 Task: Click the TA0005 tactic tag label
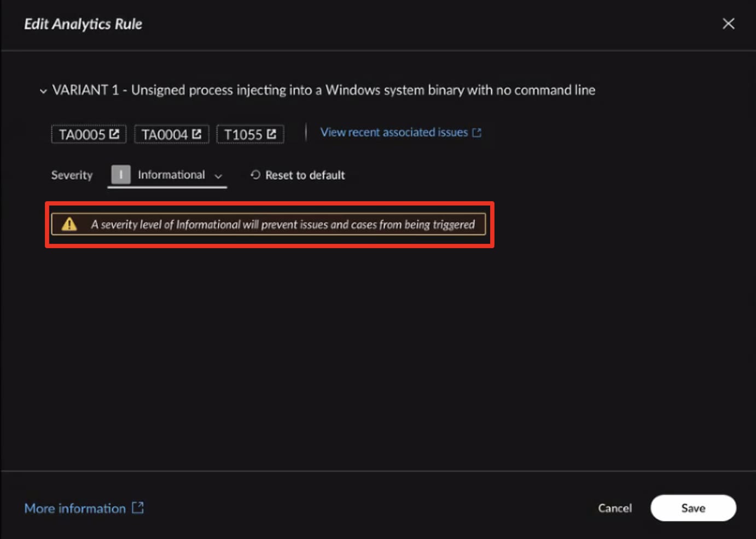[82, 134]
